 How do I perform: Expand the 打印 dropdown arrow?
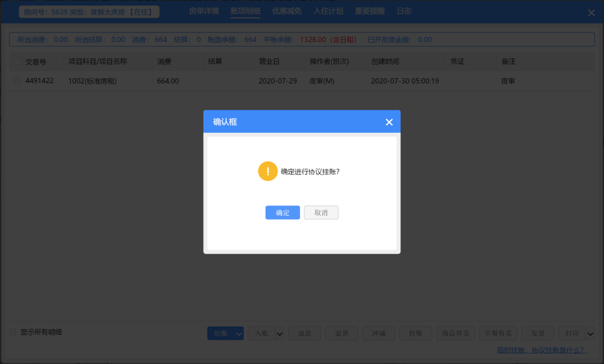click(x=590, y=333)
